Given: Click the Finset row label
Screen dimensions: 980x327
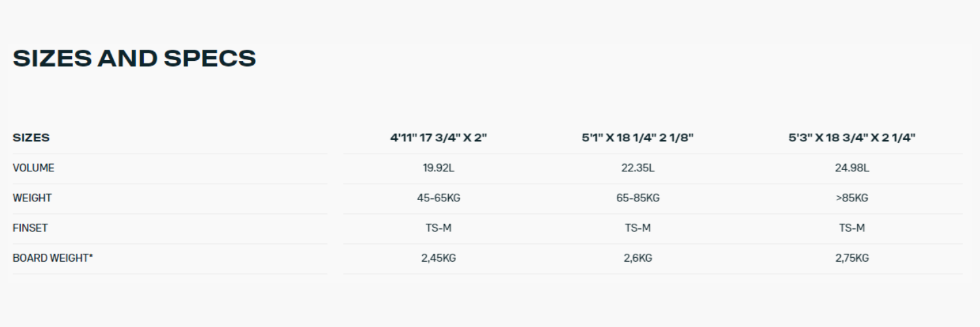Looking at the screenshot, I should click(x=30, y=228).
